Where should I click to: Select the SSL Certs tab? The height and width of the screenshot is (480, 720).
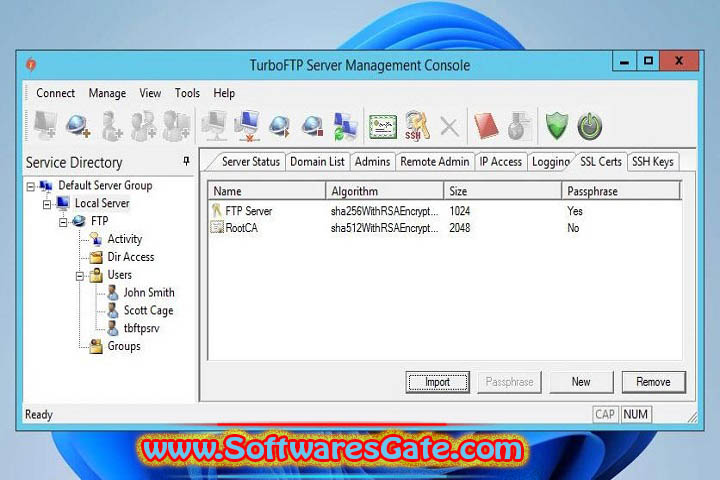601,162
